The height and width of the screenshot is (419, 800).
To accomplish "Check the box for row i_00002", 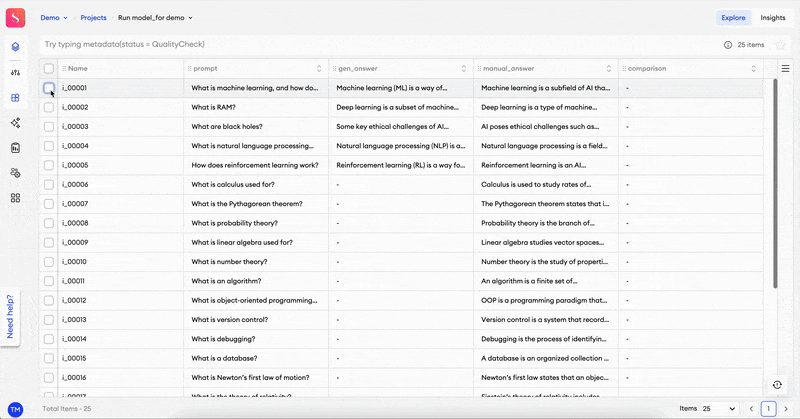I will pyautogui.click(x=48, y=107).
